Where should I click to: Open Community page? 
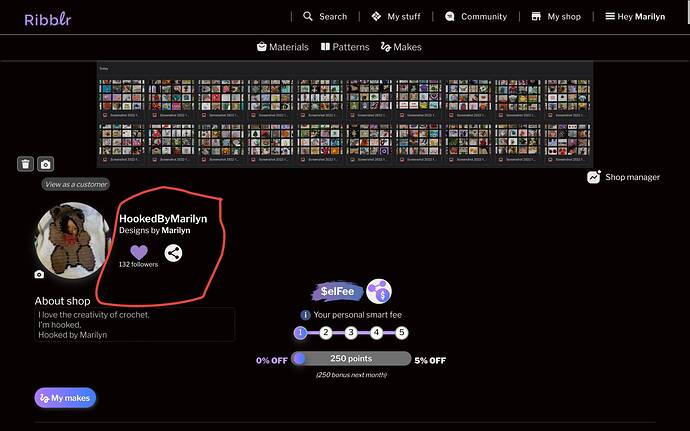tap(476, 17)
